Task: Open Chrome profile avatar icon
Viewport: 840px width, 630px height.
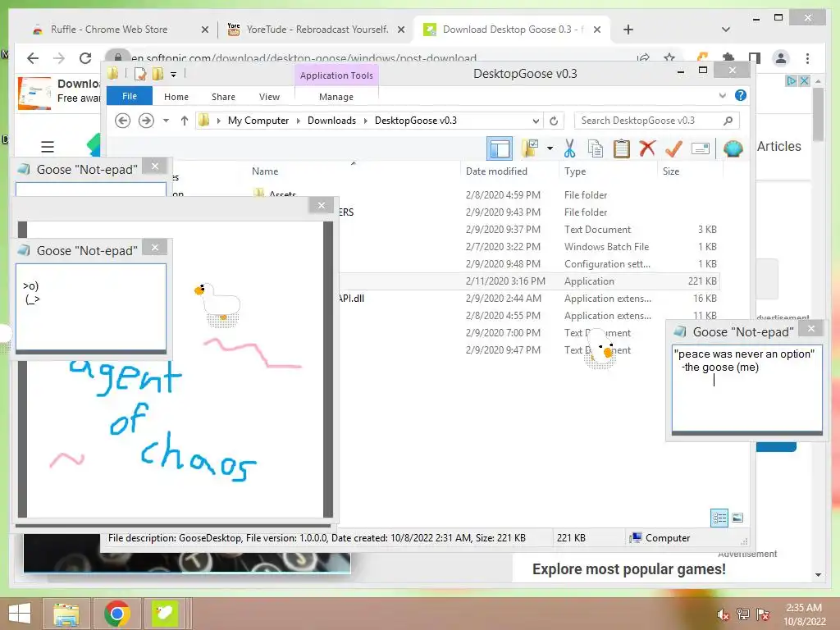Action: pyautogui.click(x=781, y=58)
